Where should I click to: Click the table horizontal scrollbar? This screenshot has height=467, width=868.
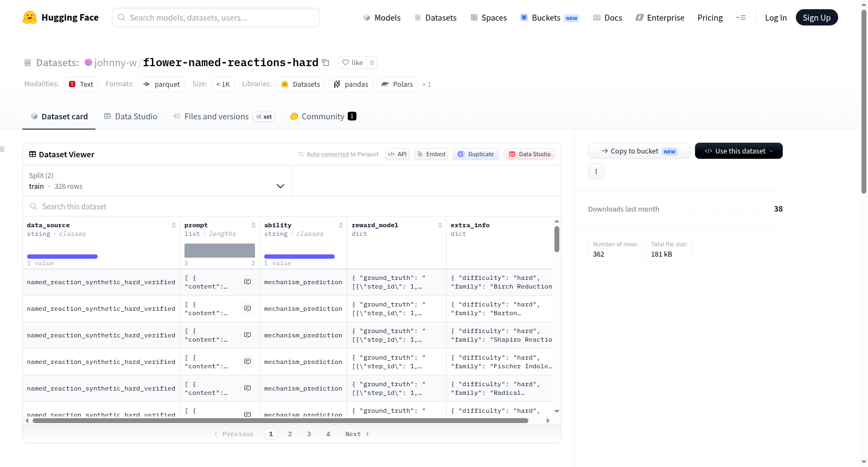coord(280,420)
